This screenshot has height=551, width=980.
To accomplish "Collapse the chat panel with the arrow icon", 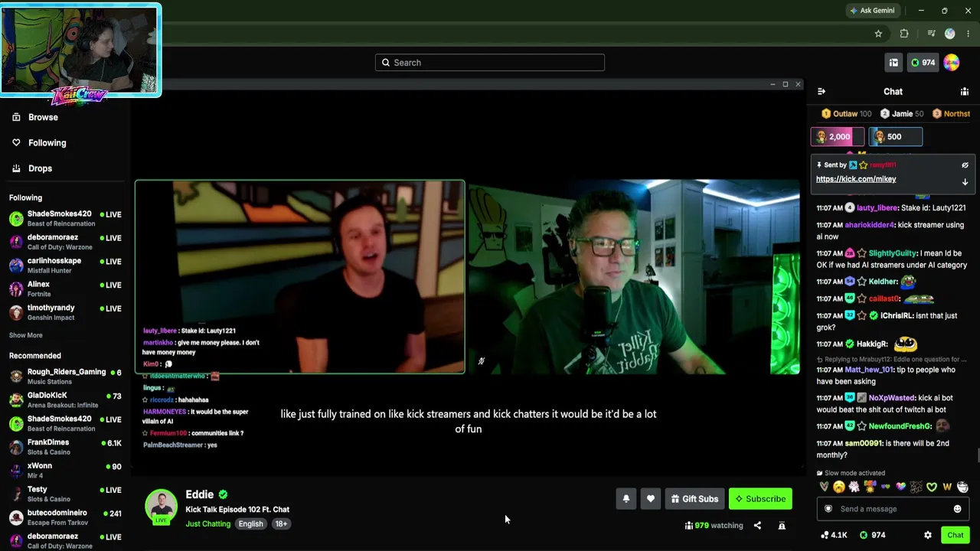I will coord(822,92).
